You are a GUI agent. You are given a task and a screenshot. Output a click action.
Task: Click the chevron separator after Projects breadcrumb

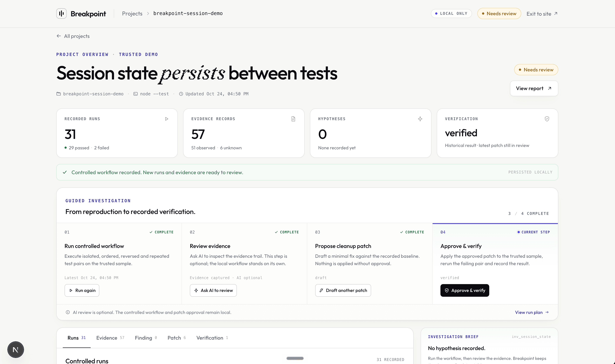pyautogui.click(x=148, y=14)
